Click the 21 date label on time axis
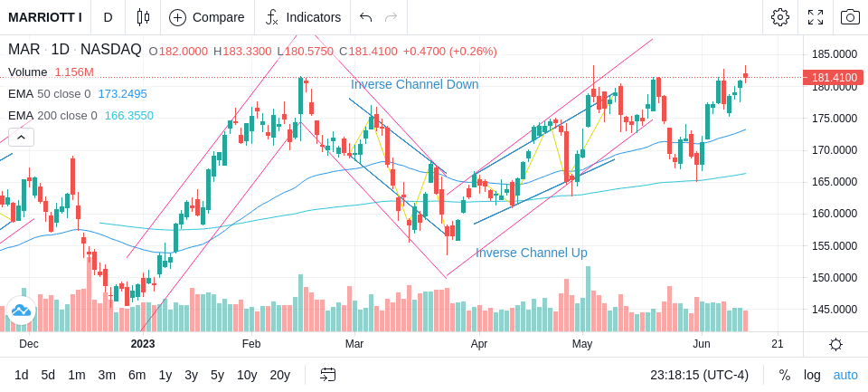Screen dimensions: 868x392 778,344
